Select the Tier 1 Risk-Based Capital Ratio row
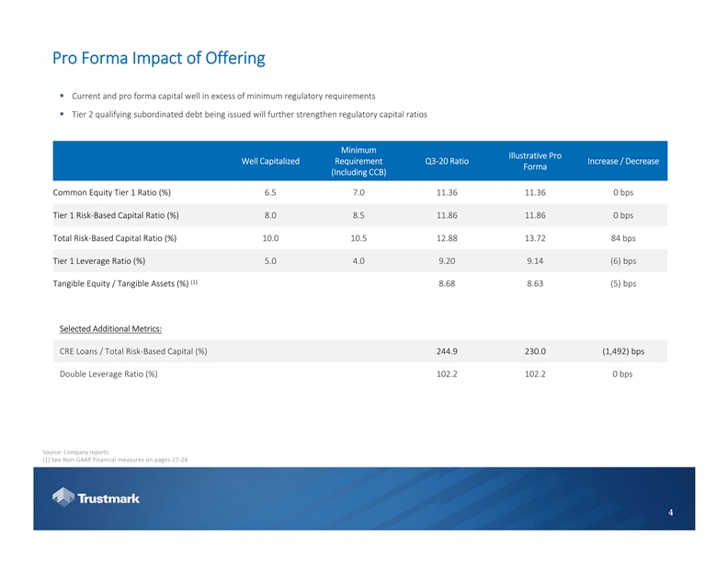Screen dimensions: 728x563 pyautogui.click(x=116, y=215)
